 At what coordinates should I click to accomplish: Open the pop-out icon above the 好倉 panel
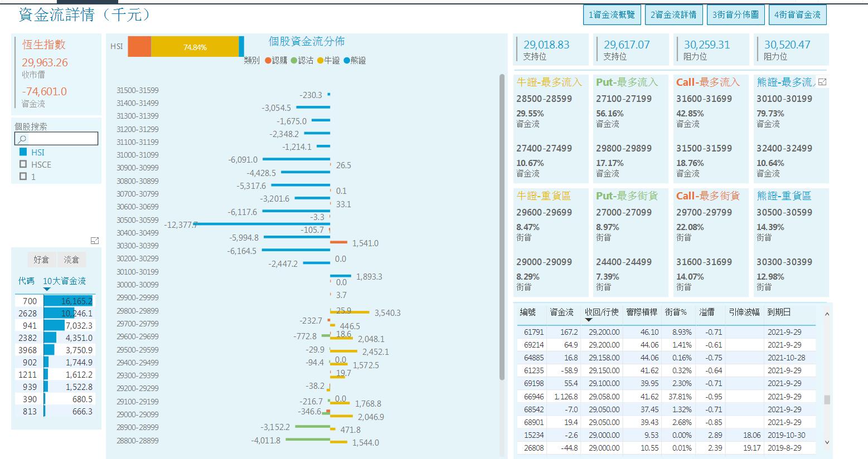pos(95,240)
